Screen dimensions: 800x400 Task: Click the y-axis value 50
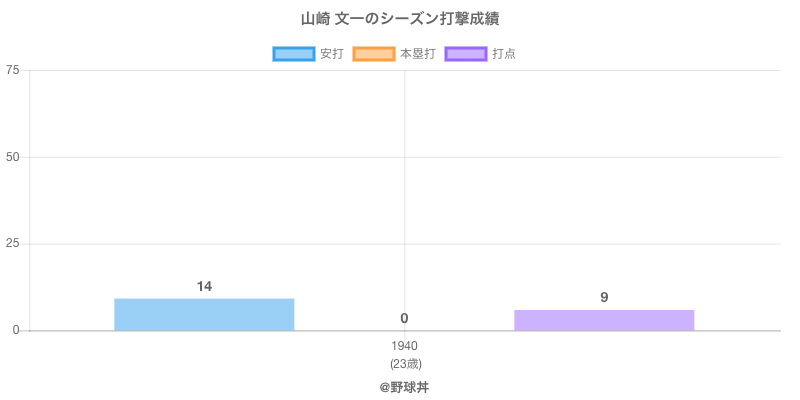click(x=13, y=157)
